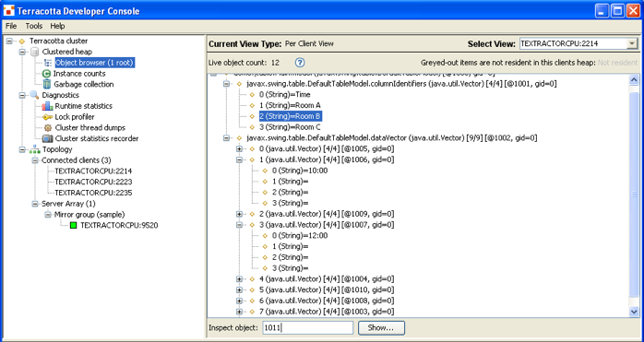This screenshot has width=644, height=342.
Task: Click the Diagnostics magnifier icon
Action: tap(35, 95)
